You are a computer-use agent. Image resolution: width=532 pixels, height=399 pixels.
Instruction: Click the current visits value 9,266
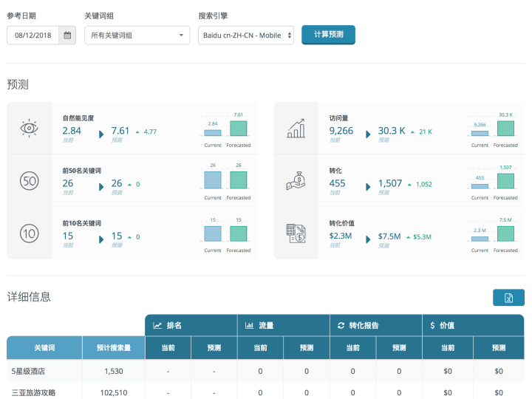[341, 131]
